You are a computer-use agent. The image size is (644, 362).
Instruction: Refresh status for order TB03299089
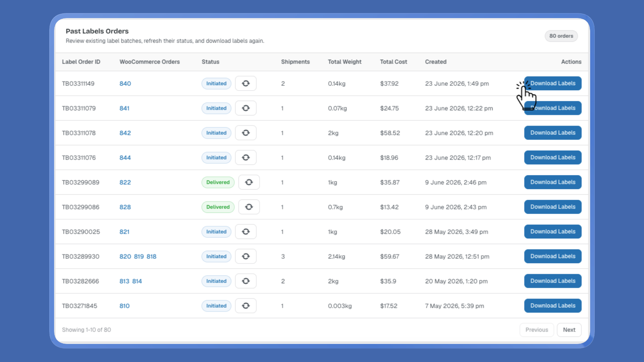coord(249,182)
